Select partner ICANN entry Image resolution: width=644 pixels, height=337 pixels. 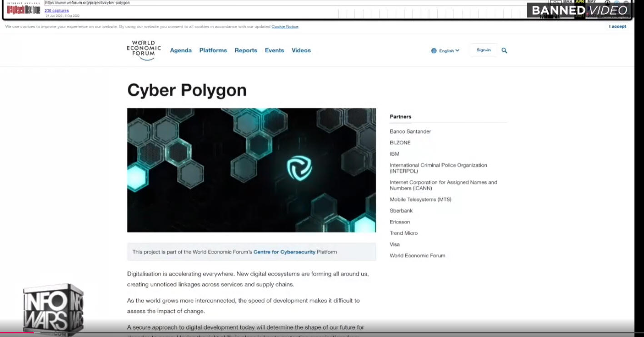pos(444,185)
